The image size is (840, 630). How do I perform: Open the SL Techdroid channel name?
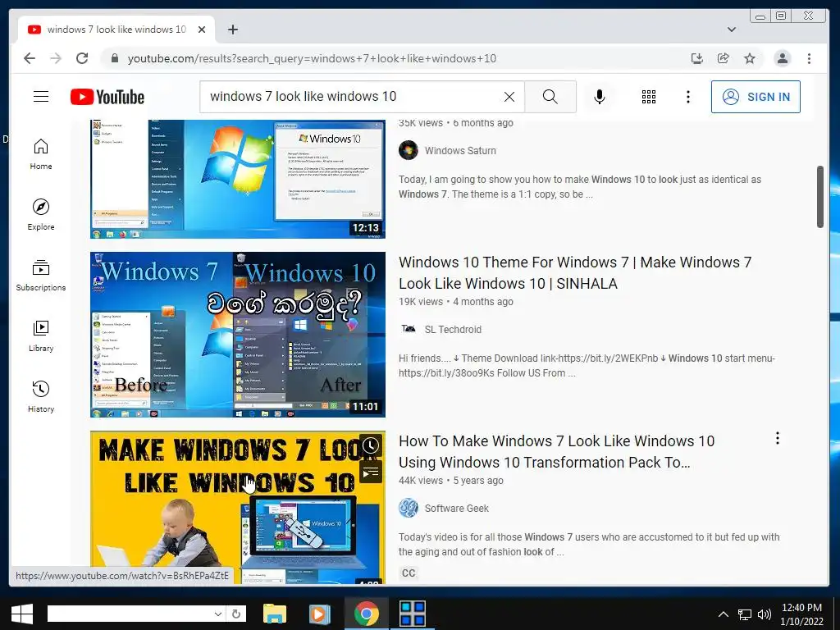tap(453, 330)
